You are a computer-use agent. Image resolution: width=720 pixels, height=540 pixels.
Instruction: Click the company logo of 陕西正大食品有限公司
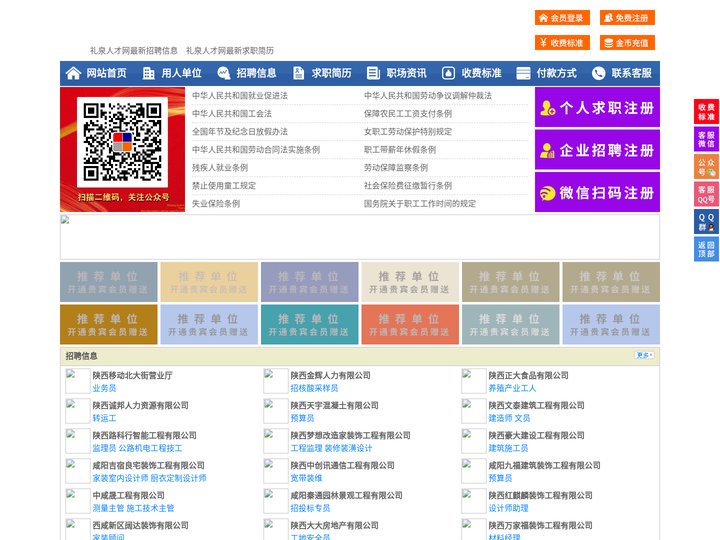coord(473,381)
